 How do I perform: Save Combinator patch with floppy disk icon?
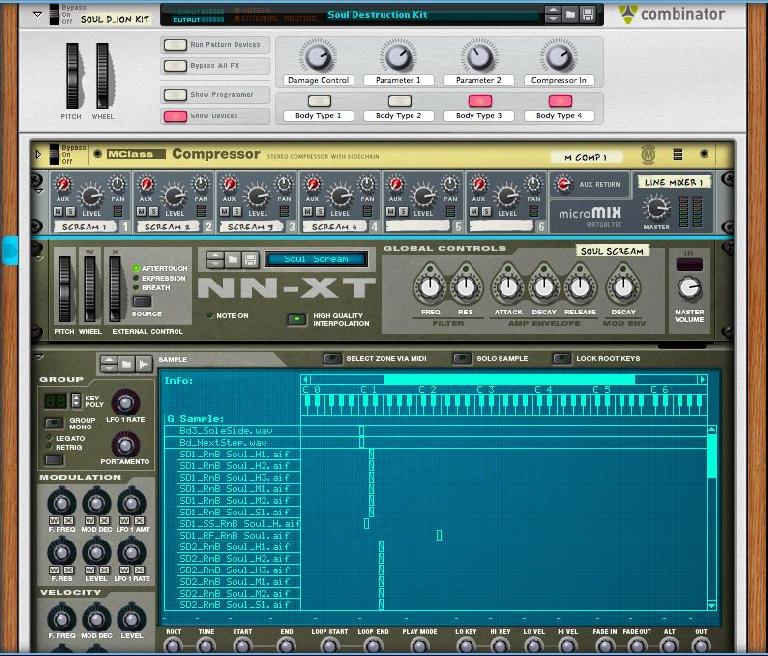588,15
